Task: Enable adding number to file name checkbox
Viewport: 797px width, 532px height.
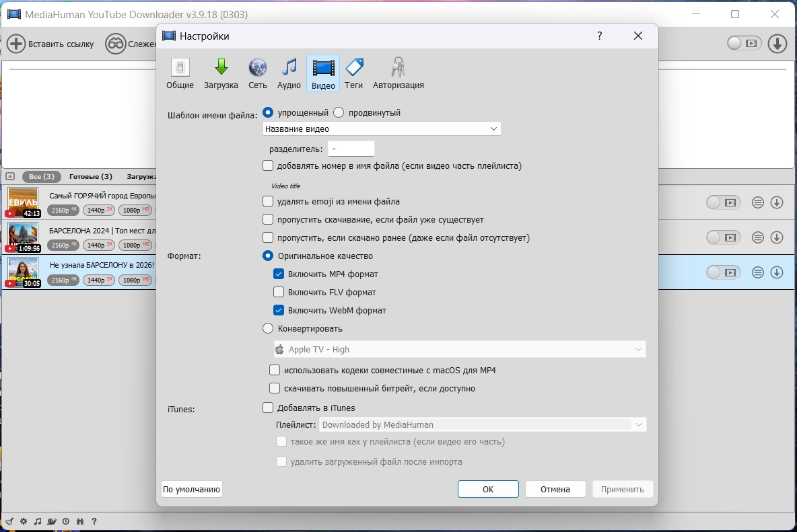Action: pyautogui.click(x=268, y=165)
